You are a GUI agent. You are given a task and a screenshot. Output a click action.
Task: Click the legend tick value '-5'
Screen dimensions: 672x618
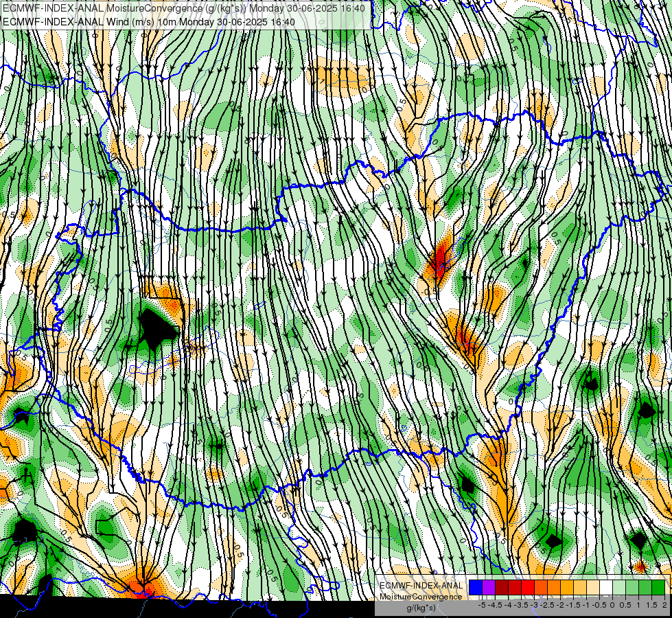(482, 605)
